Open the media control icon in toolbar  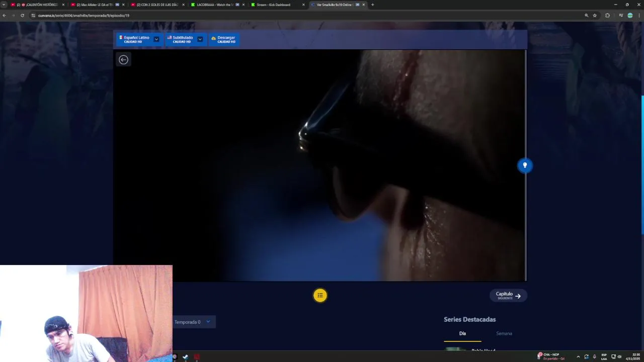[621, 16]
